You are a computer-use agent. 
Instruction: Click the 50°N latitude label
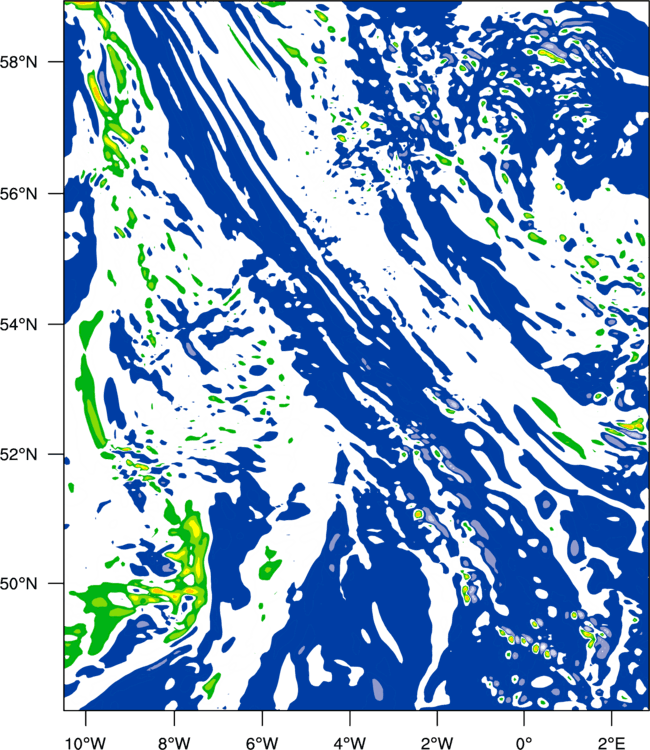coord(18,584)
